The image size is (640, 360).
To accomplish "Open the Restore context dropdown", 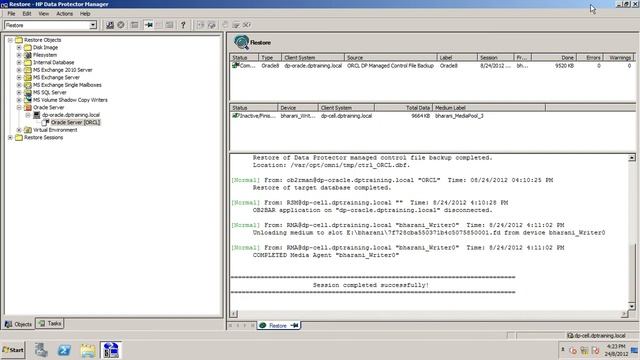I will (93, 25).
